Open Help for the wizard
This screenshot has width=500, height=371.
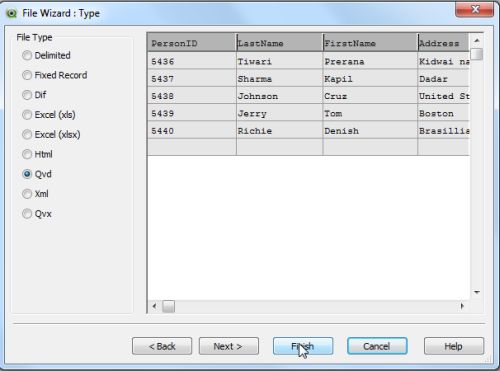coord(454,346)
